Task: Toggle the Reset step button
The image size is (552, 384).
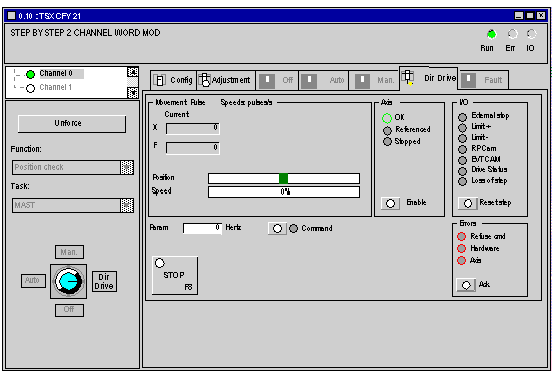Action: click(x=468, y=203)
